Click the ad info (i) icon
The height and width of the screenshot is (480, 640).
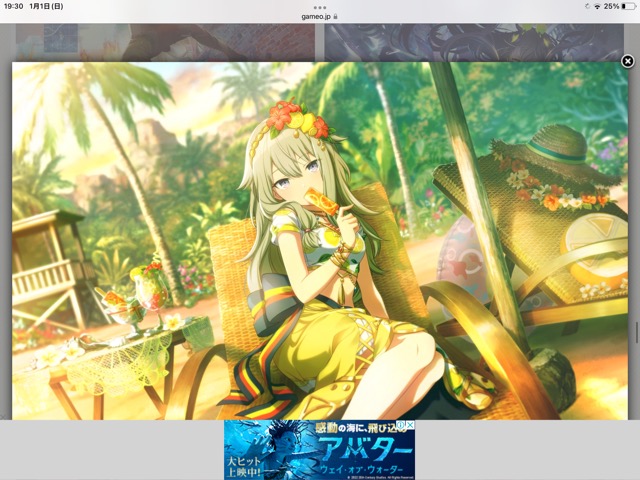(x=401, y=425)
